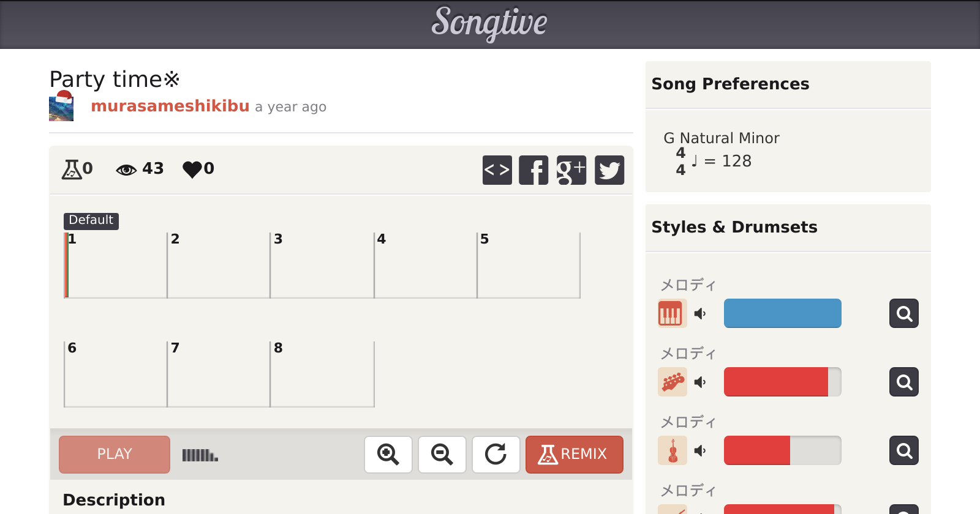Click the REMIX button
The height and width of the screenshot is (514, 980).
pyautogui.click(x=574, y=454)
